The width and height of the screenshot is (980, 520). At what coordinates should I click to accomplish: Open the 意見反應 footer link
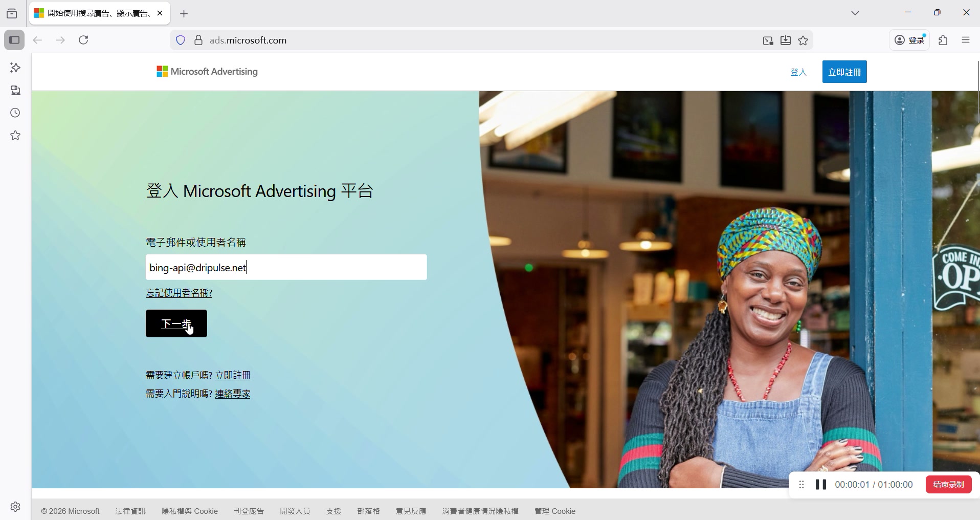(411, 511)
